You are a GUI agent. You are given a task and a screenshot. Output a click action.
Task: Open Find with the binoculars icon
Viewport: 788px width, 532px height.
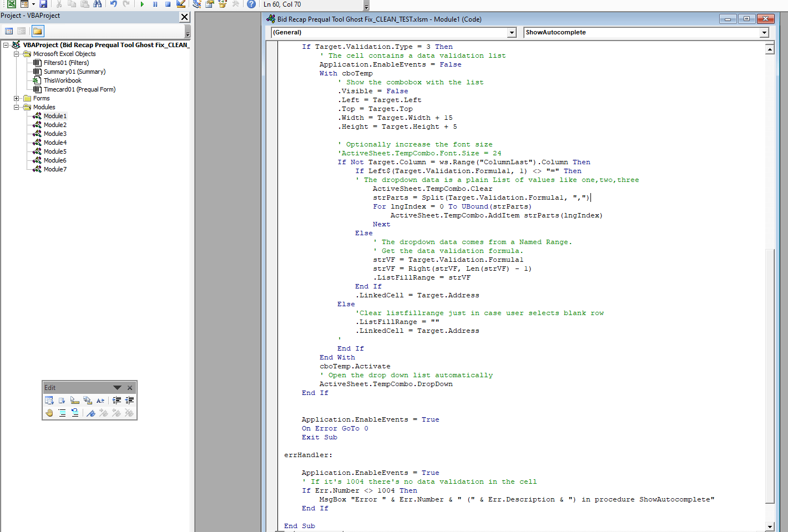pos(98,4)
